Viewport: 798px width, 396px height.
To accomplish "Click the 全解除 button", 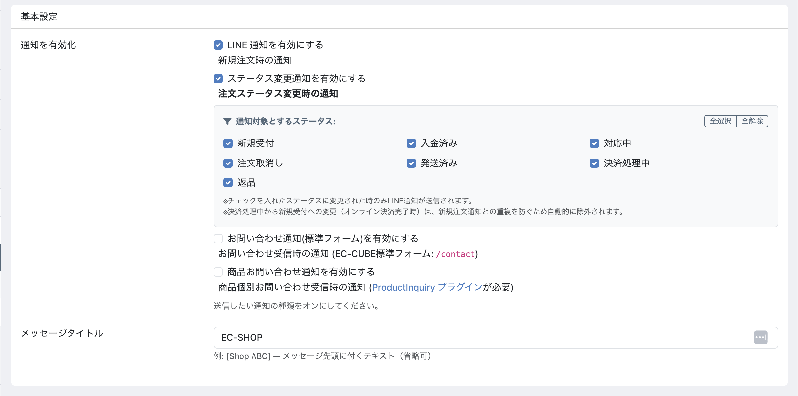I will (x=752, y=121).
